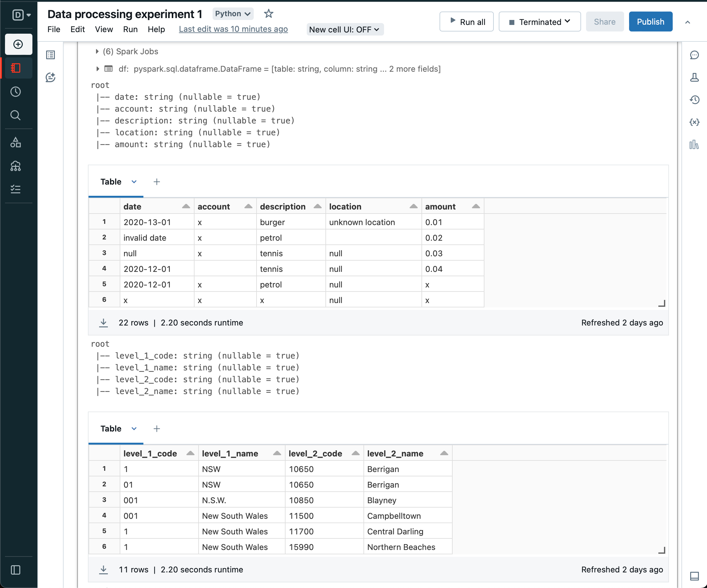Screen dimensions: 707x588
Task: Open the Run menu
Action: tap(130, 29)
